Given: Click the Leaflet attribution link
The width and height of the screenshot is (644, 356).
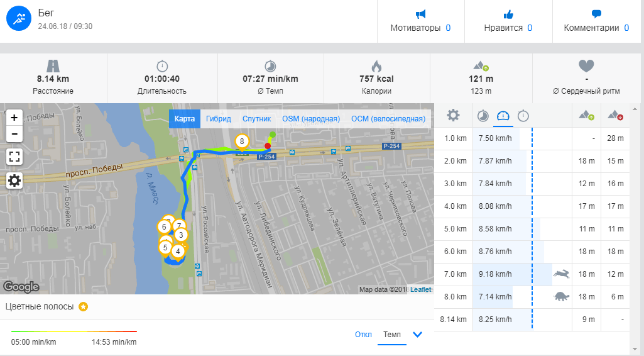Looking at the screenshot, I should 420,289.
